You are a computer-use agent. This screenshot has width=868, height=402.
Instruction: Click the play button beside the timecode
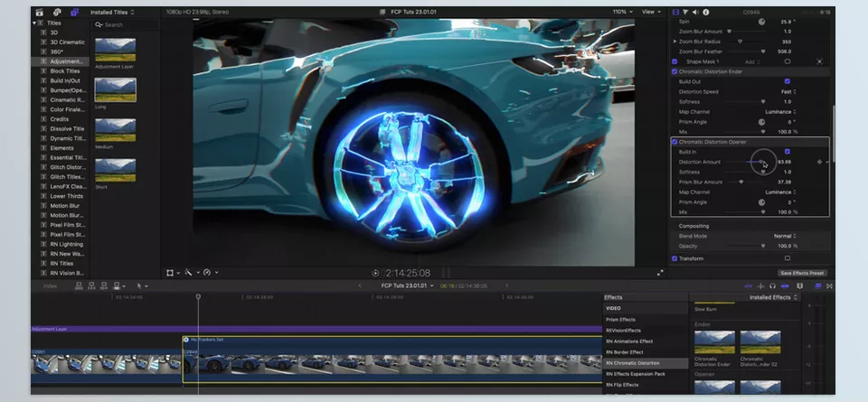[x=375, y=273]
